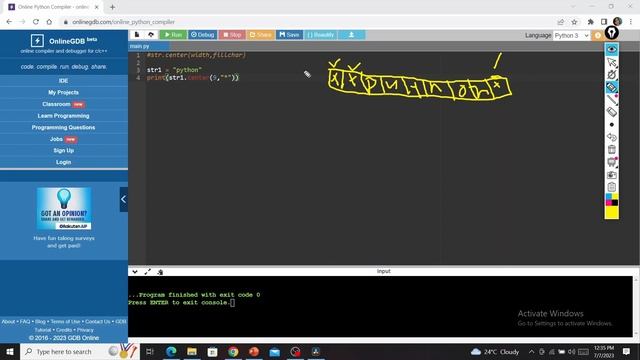Image resolution: width=640 pixels, height=360 pixels.
Task: Click the clipboard icon in annotation toolbar
Action: tap(611, 187)
